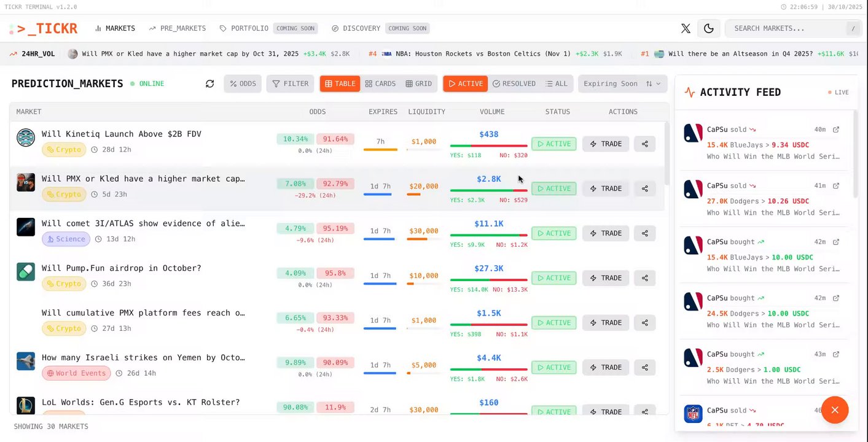Click the orange floating close button

(834, 410)
